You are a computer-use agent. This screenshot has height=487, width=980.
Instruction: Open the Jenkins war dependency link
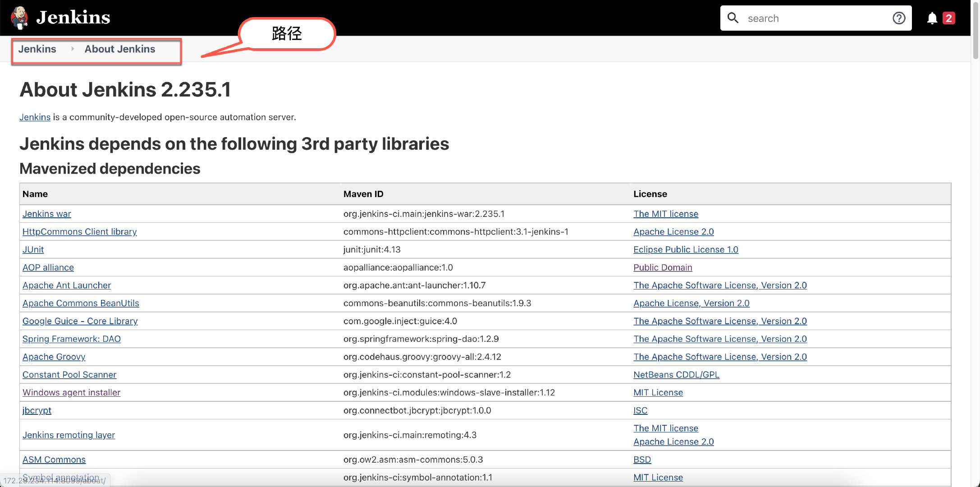(x=46, y=213)
